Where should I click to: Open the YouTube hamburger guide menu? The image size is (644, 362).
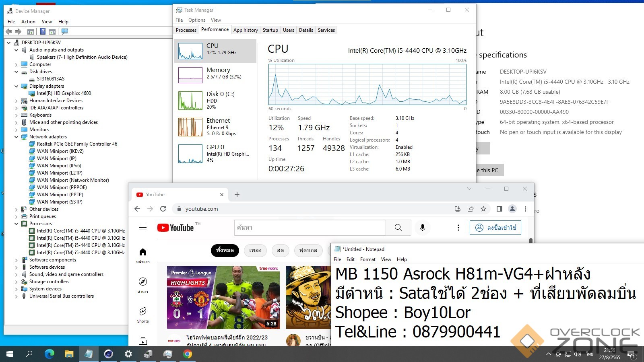click(143, 228)
